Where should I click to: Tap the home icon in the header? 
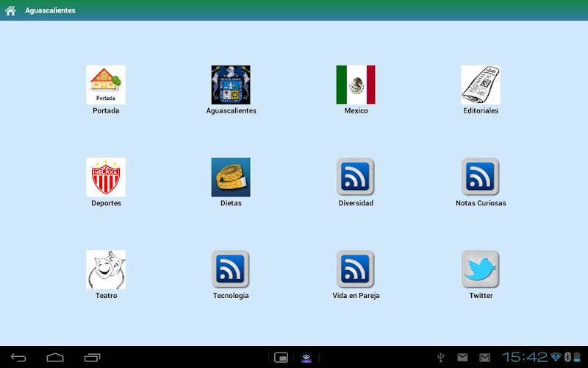tap(10, 10)
